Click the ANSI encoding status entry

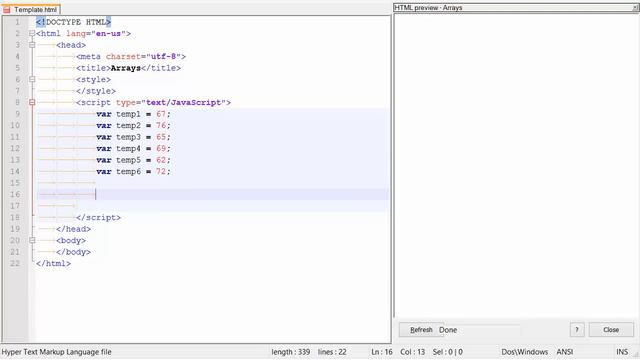565,352
